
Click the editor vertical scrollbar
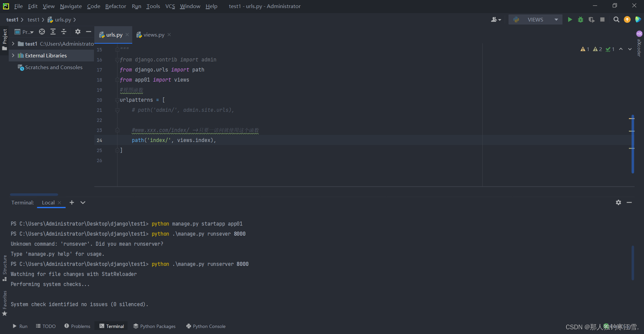pos(633,144)
